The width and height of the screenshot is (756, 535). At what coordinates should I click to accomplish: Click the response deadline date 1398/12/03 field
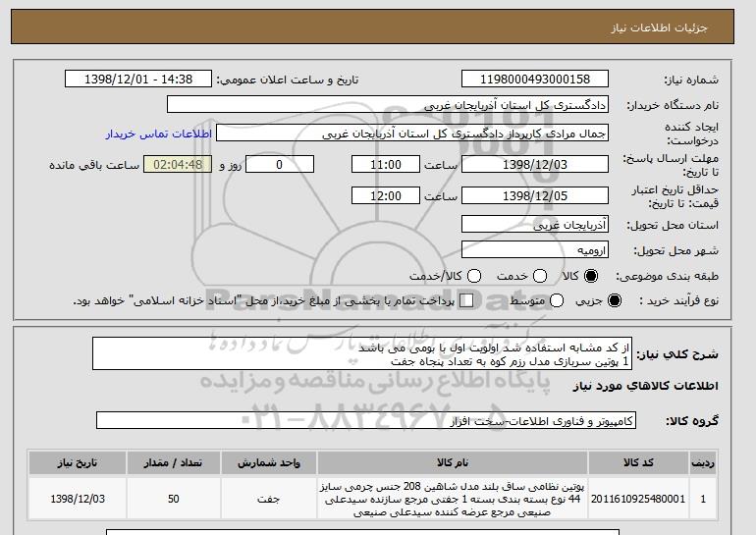tap(535, 164)
